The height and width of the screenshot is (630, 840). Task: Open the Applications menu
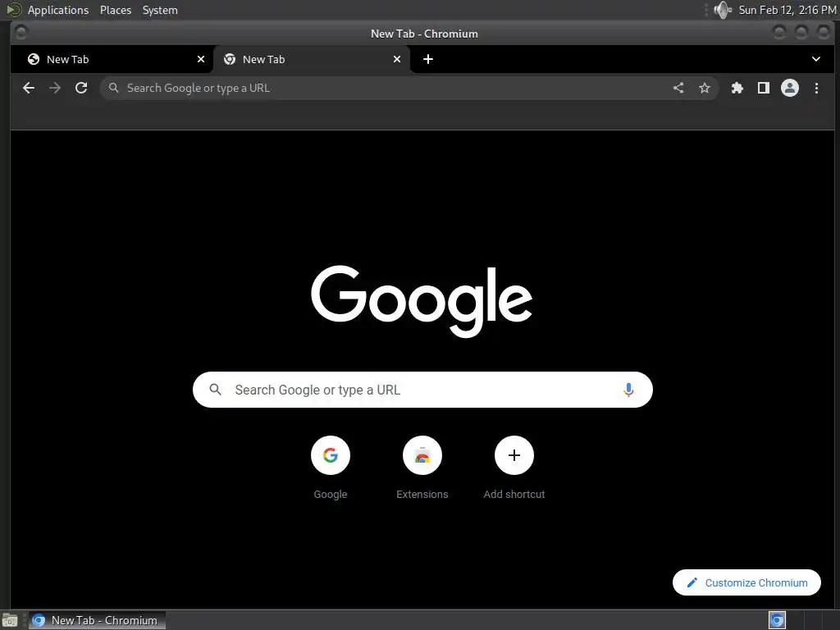(58, 10)
